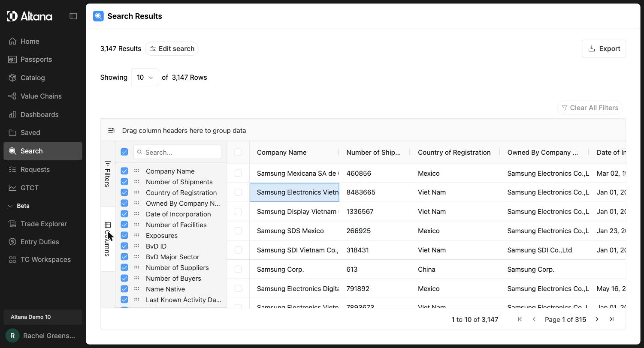The width and height of the screenshot is (644, 348).
Task: Click the GTCT chart icon
Action: (x=12, y=188)
